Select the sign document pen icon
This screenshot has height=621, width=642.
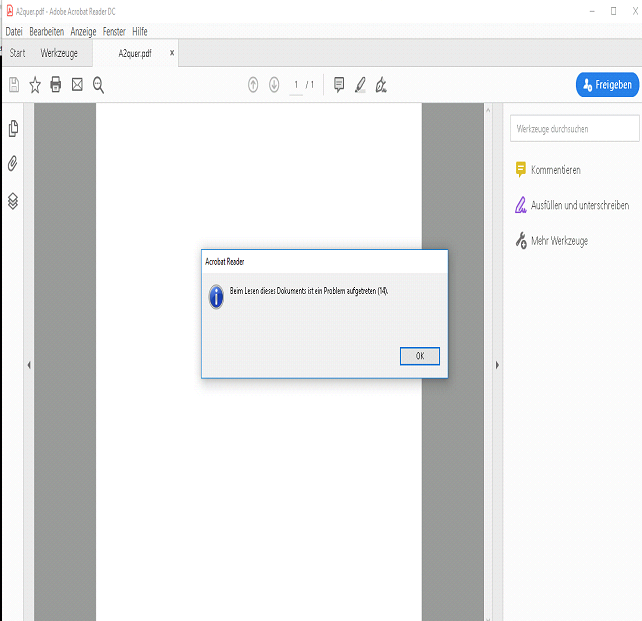click(381, 85)
